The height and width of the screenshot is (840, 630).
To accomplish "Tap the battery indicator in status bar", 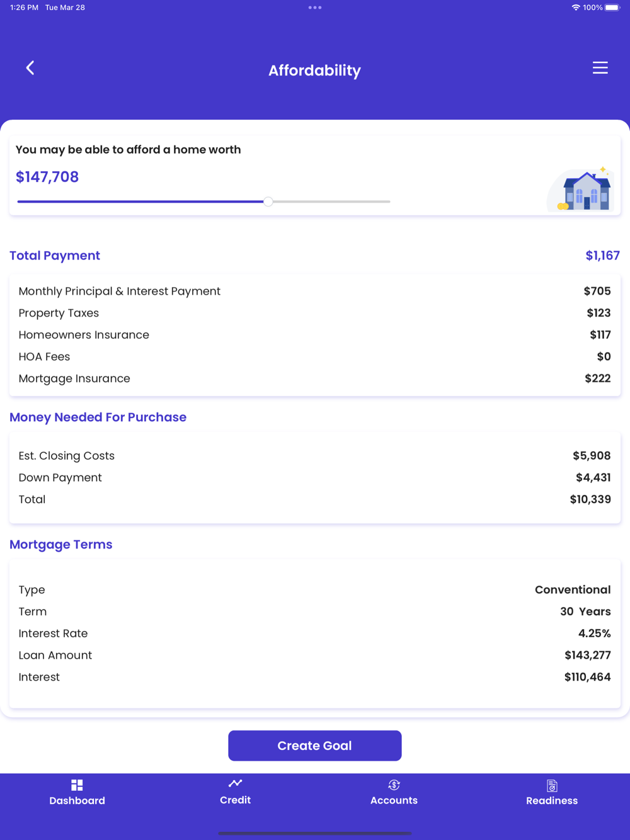I will click(612, 8).
